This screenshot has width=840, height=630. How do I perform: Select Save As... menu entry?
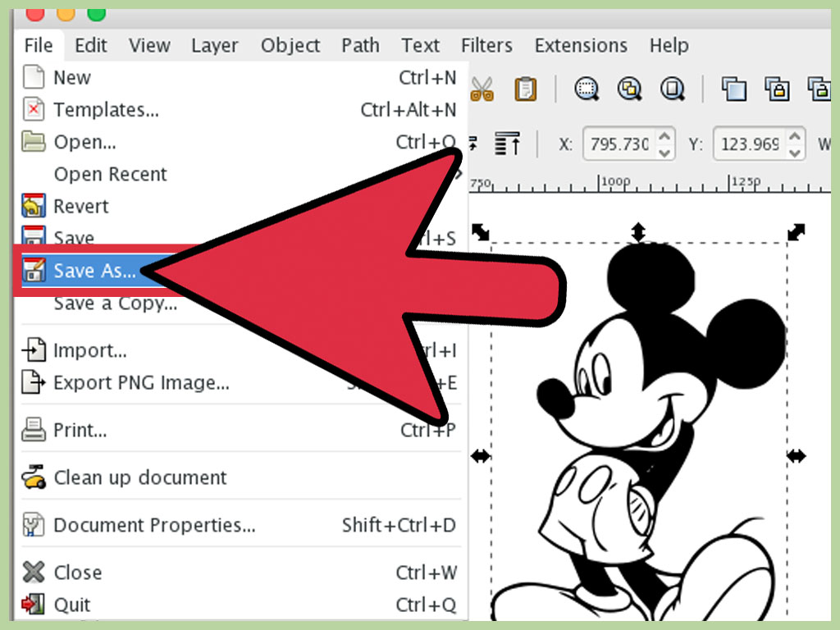tap(94, 271)
